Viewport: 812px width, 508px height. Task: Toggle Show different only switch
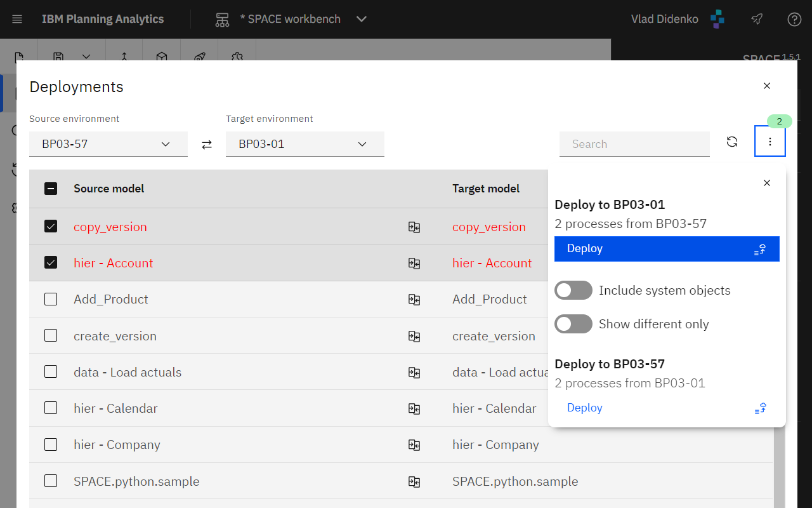point(573,324)
